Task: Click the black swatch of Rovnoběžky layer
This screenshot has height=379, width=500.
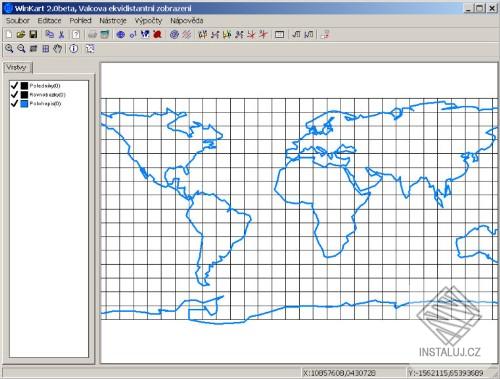Action: tap(24, 95)
